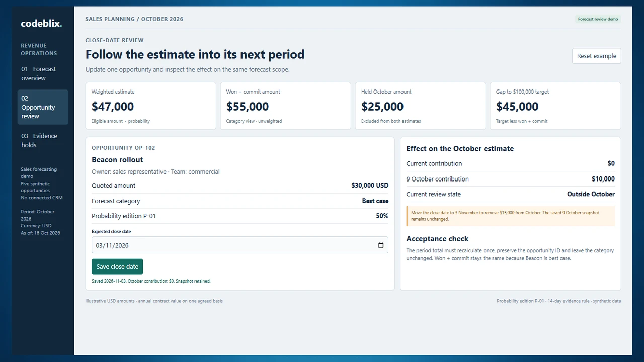644x362 pixels.
Task: Click the Probability edition P-01 footer note
Action: [558, 301]
